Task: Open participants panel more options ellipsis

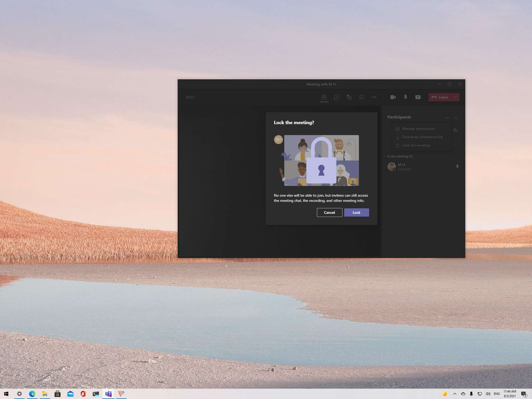Action: [447, 118]
